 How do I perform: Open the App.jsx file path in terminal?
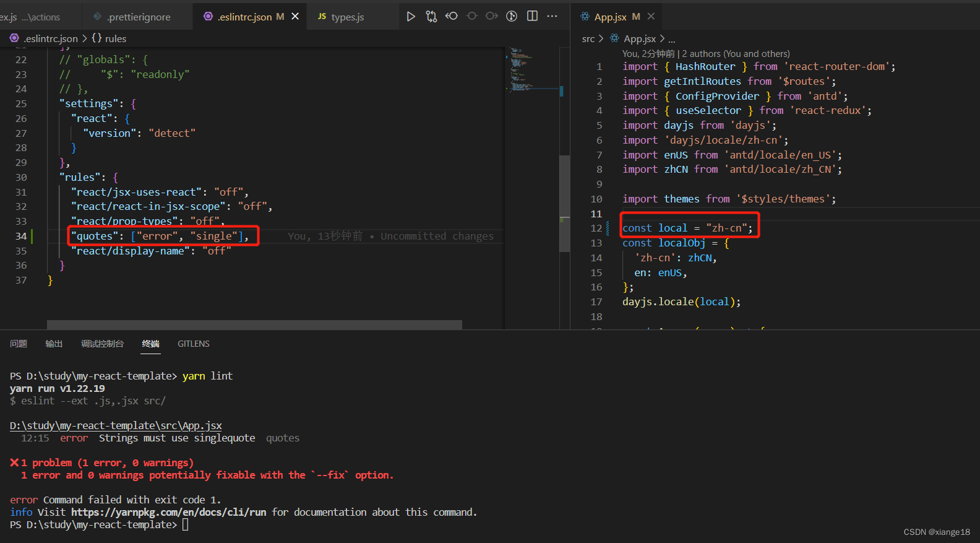click(116, 425)
